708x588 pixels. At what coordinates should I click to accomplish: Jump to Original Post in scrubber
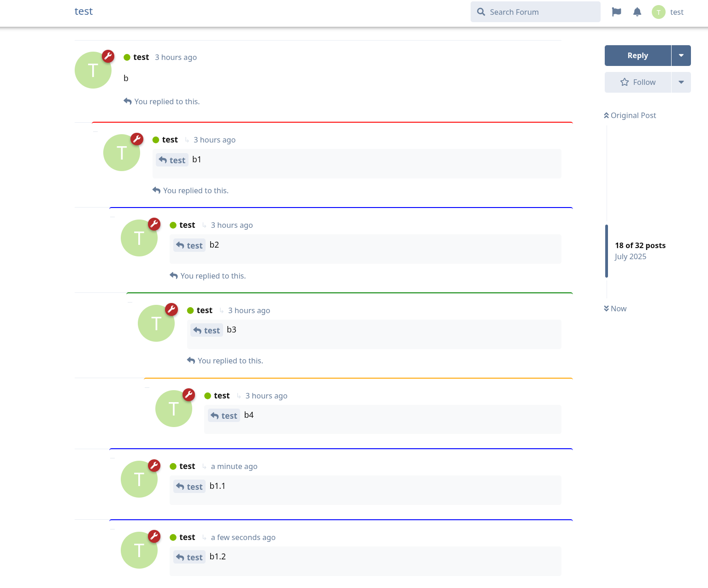pyautogui.click(x=630, y=115)
